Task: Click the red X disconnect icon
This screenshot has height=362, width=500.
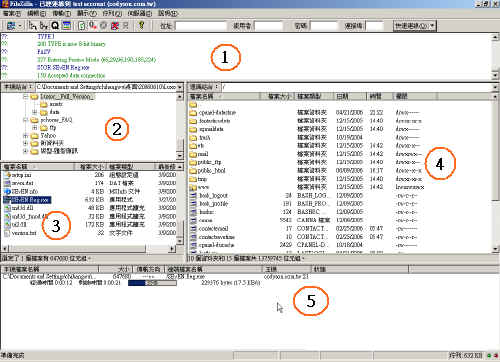Action: point(115,26)
